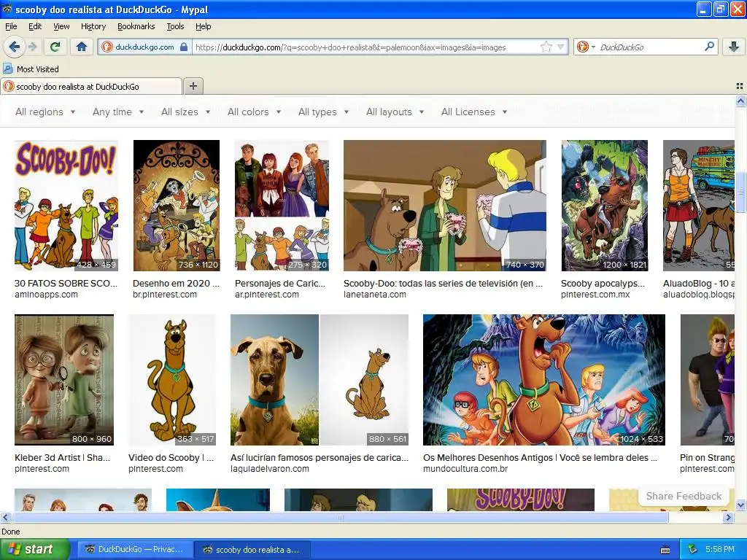Open the Downloads arrow button
Screen dimensions: 747x560
734,47
